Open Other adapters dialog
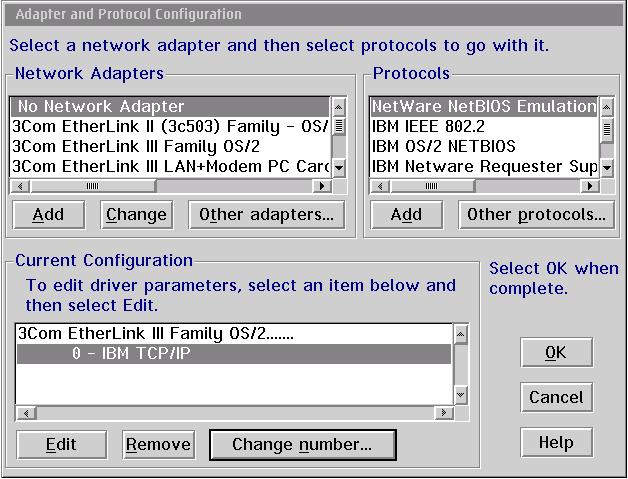 pos(266,214)
